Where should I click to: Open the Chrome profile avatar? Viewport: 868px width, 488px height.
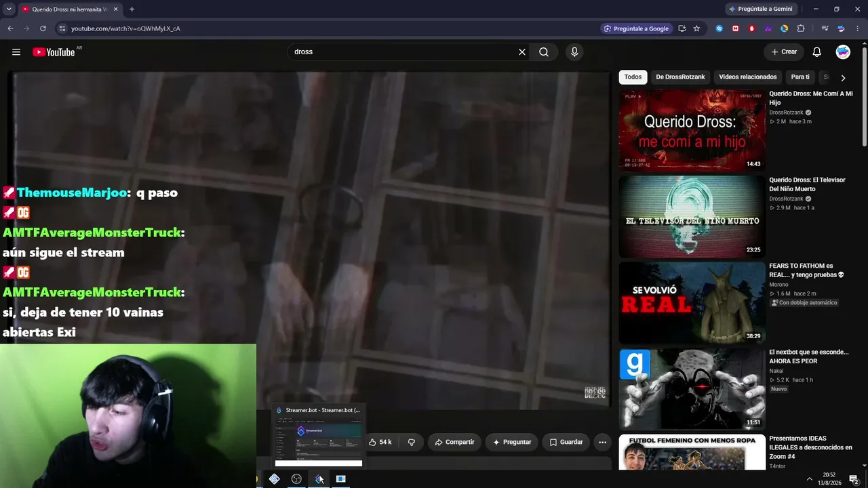pos(841,28)
